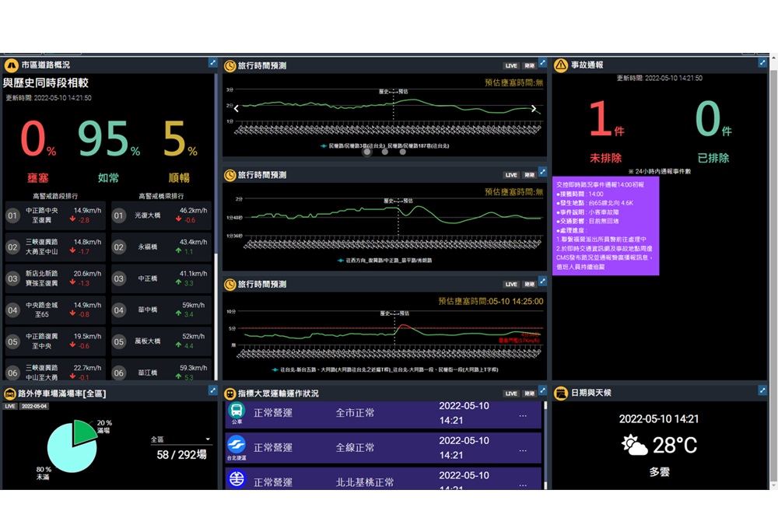Click the right chevron to view next travel chart
This screenshot has width=778, height=532.
(534, 109)
